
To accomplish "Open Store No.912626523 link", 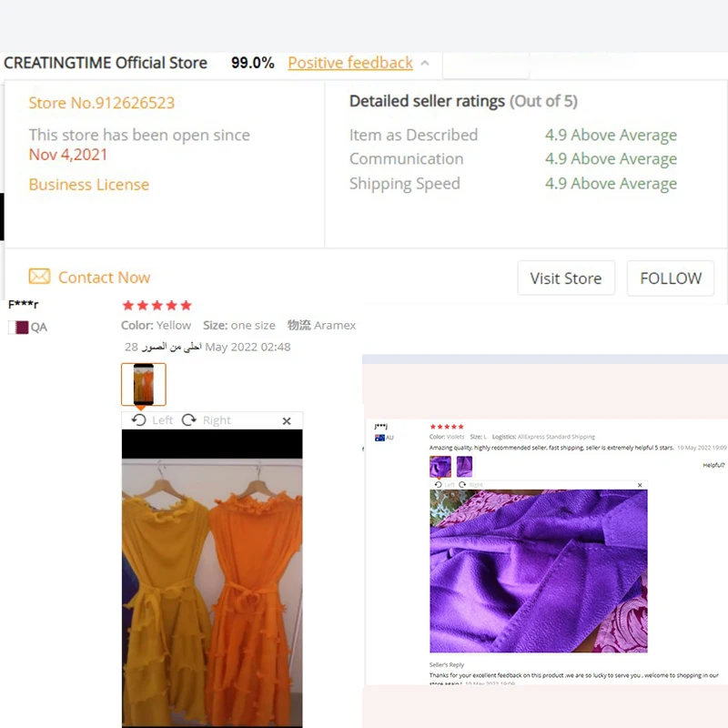I will coord(101,103).
